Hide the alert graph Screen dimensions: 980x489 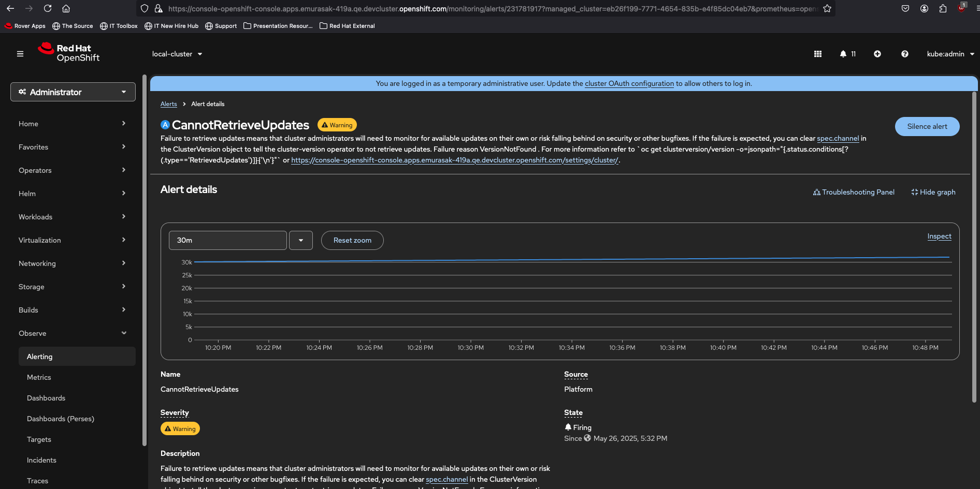point(933,192)
